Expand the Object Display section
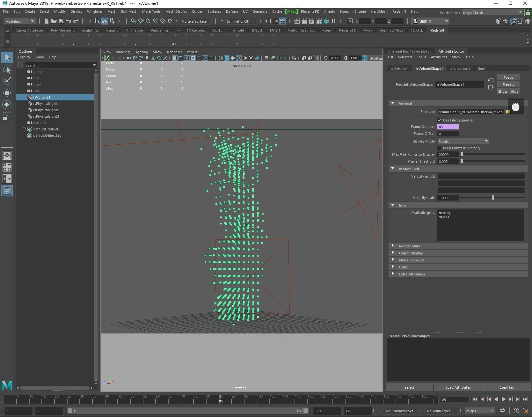532x417 pixels. 393,253
